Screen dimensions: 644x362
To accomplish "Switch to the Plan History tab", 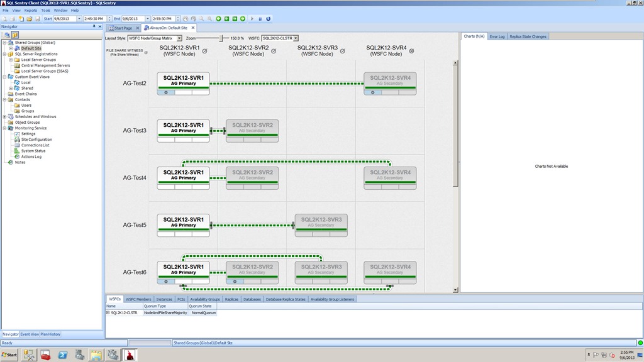I will pos(50,334).
